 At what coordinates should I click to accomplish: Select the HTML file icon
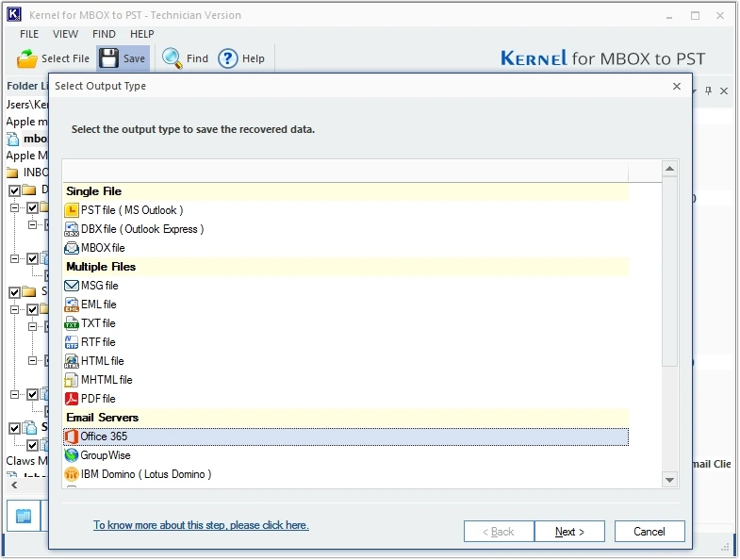click(72, 361)
